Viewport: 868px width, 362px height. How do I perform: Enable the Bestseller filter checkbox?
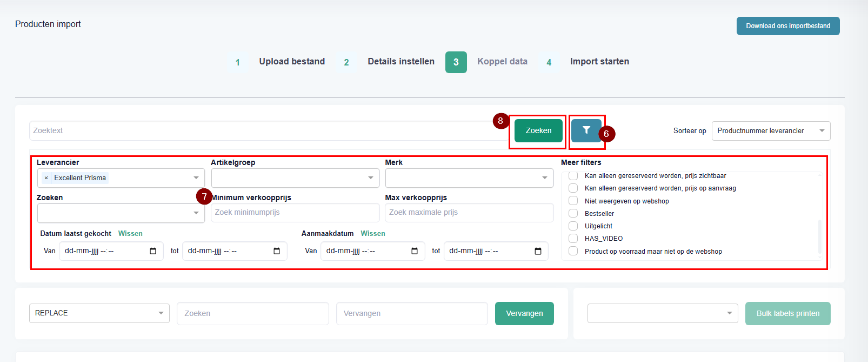(573, 213)
